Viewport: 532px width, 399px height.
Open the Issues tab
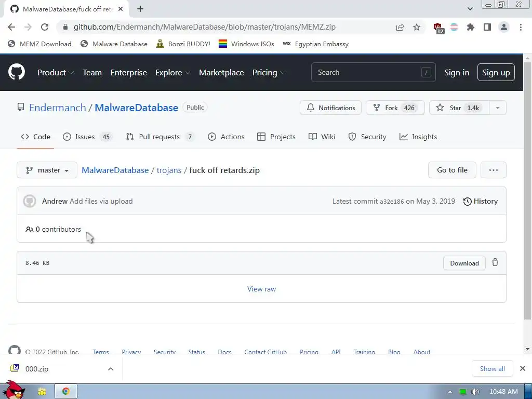[88, 137]
